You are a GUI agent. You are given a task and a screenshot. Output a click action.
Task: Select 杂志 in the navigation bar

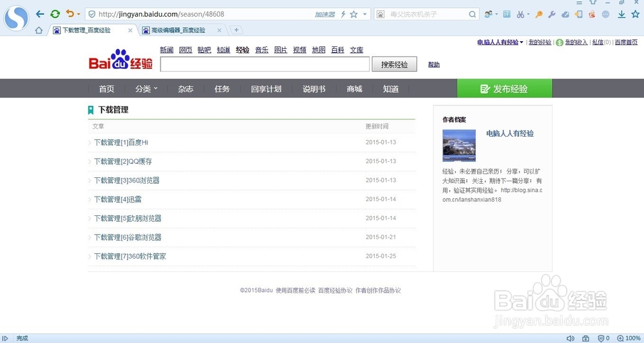tap(185, 89)
